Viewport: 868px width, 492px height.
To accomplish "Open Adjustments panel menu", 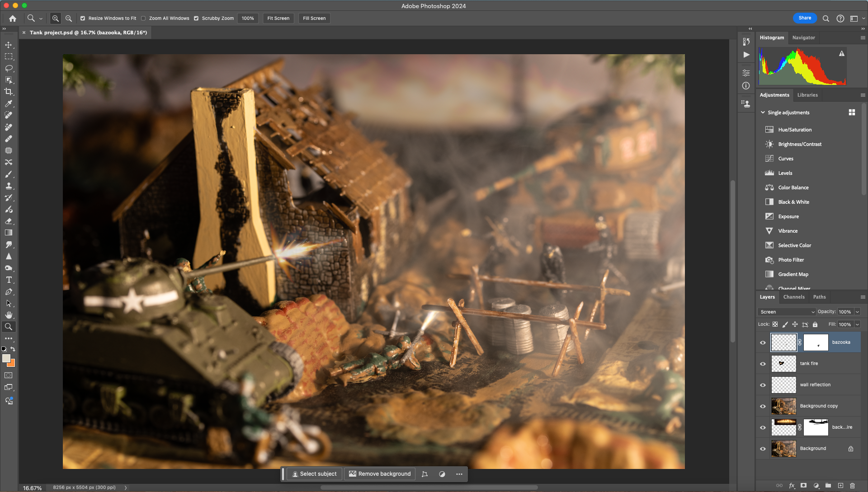I will (x=863, y=95).
